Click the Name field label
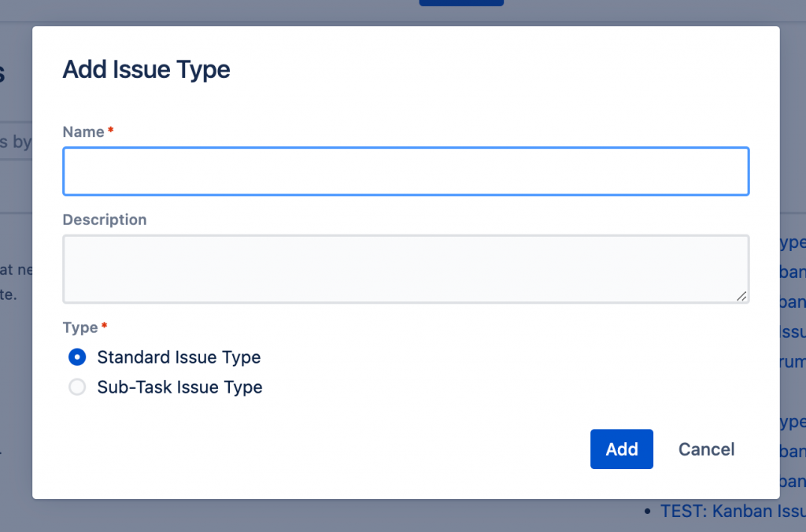Screen dimensions: 806x532 pos(83,132)
